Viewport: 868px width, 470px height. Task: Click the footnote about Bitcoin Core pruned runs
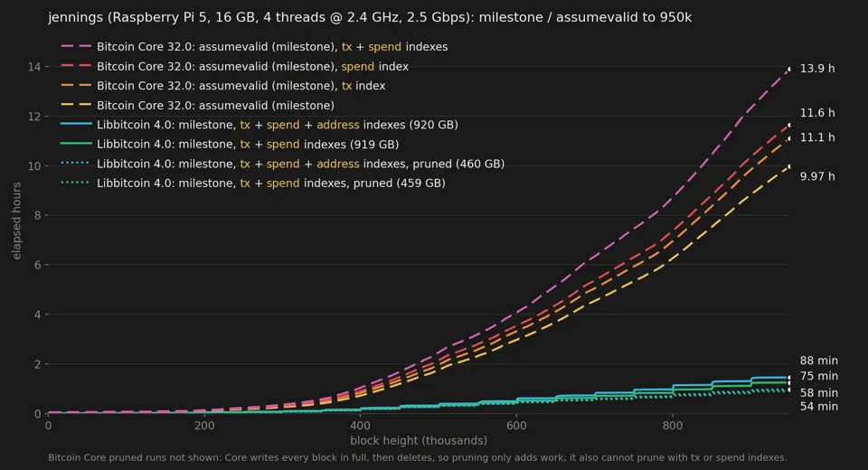point(418,458)
